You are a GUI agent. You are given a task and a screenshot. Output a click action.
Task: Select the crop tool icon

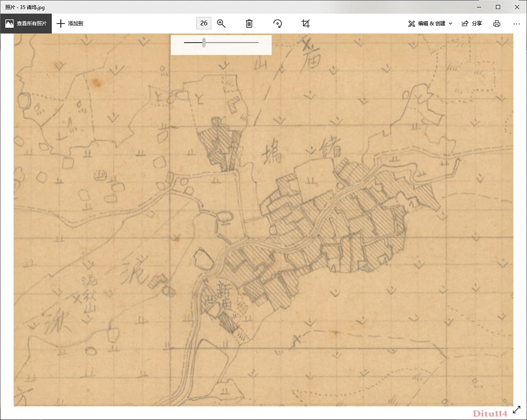click(x=306, y=23)
